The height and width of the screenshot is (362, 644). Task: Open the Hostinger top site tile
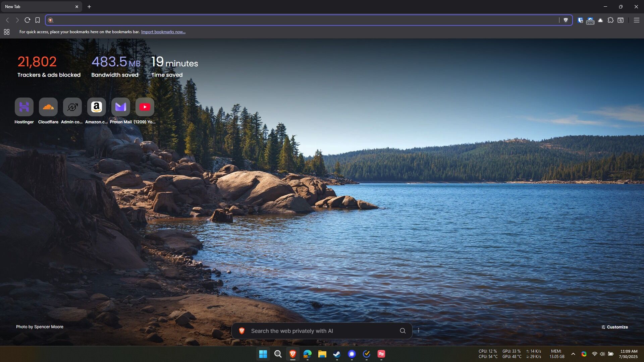(24, 107)
